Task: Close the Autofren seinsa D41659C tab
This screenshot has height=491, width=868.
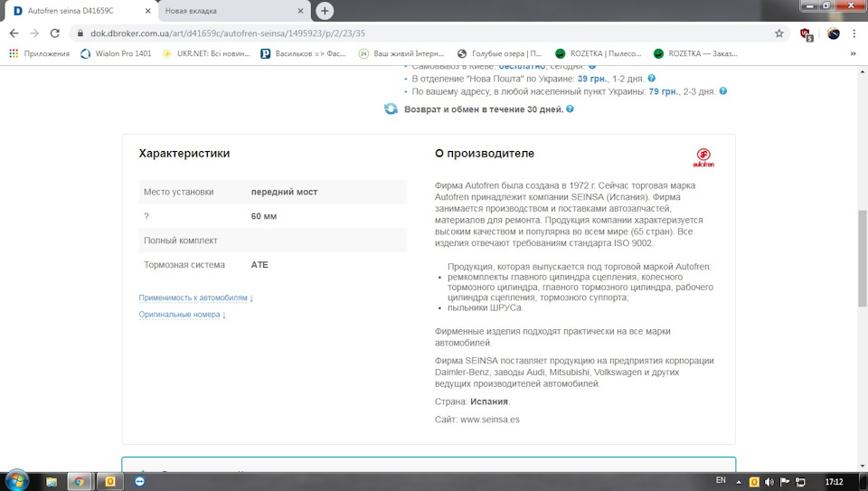Action: coord(147,11)
